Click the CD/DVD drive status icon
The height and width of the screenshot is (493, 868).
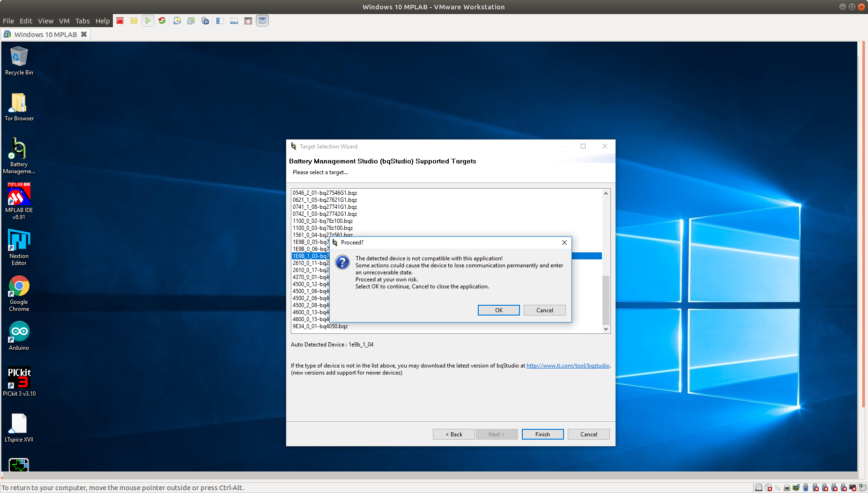point(768,488)
